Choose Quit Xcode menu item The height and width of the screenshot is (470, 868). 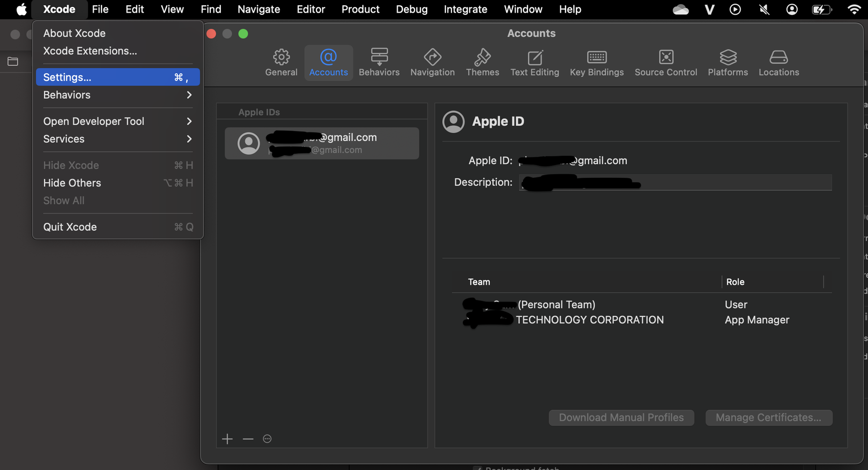[x=118, y=227]
